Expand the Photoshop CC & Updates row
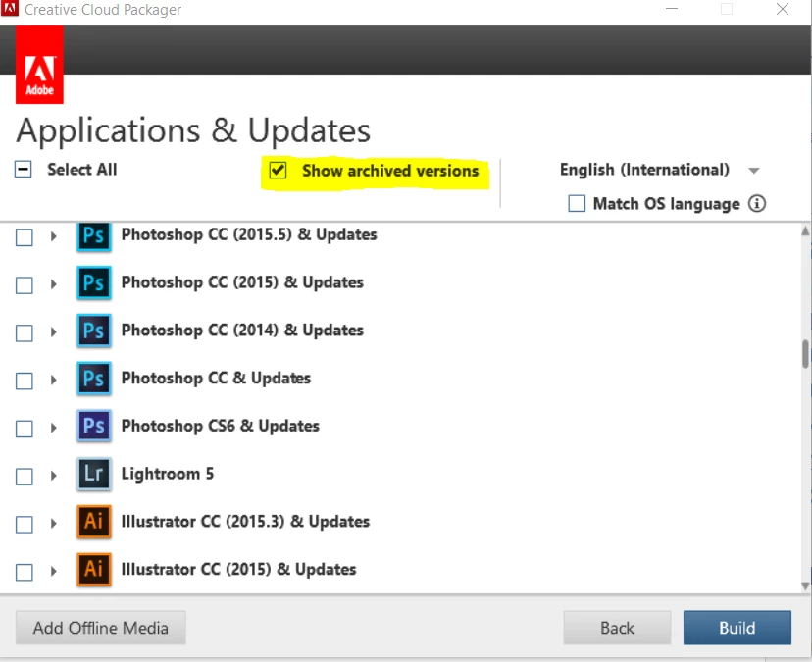The height and width of the screenshot is (662, 812). click(53, 380)
